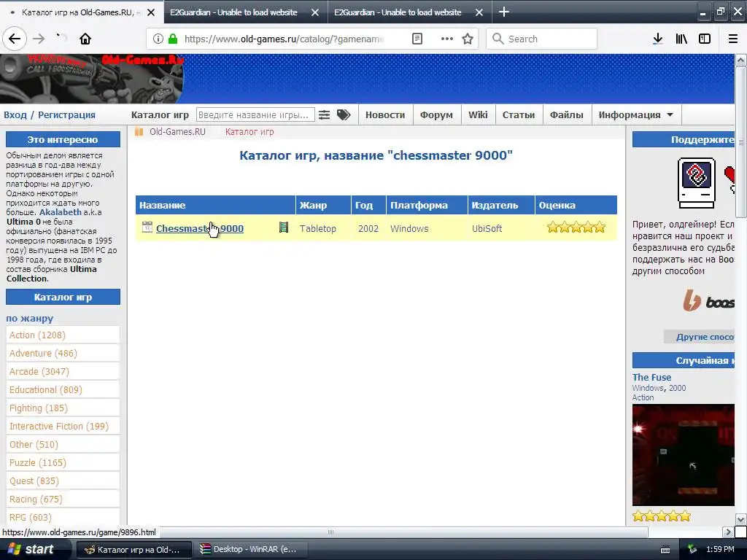Click the calendar icon beside Chessmaster 9000
Image resolution: width=747 pixels, height=560 pixels.
pos(147,227)
